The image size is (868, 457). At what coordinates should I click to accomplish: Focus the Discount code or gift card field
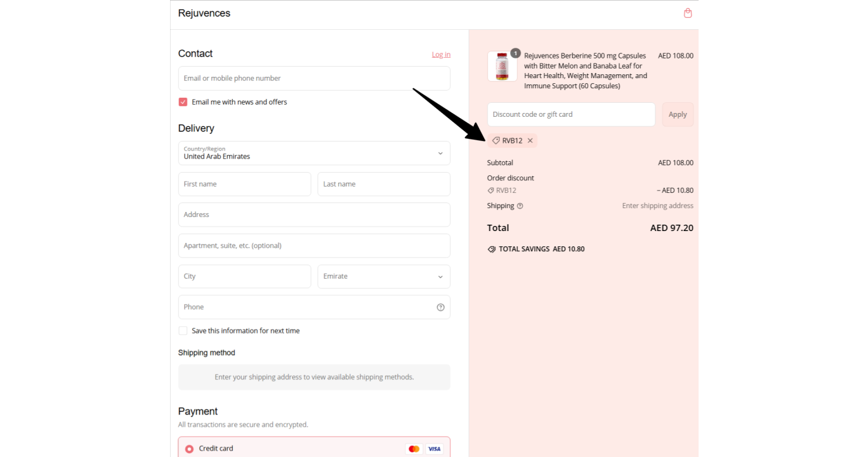pyautogui.click(x=571, y=115)
